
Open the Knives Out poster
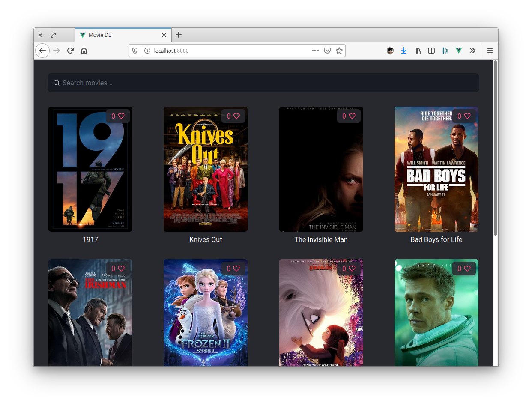206,169
